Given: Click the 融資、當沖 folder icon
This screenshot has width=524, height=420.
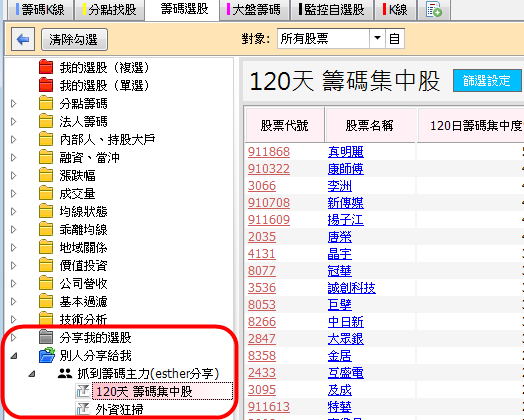Looking at the screenshot, I should [46, 157].
